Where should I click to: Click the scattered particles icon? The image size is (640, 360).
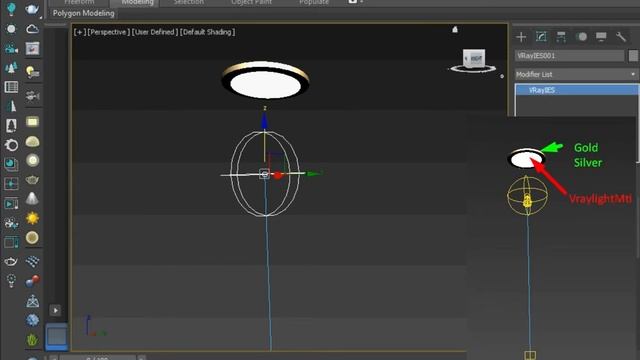coord(11,223)
